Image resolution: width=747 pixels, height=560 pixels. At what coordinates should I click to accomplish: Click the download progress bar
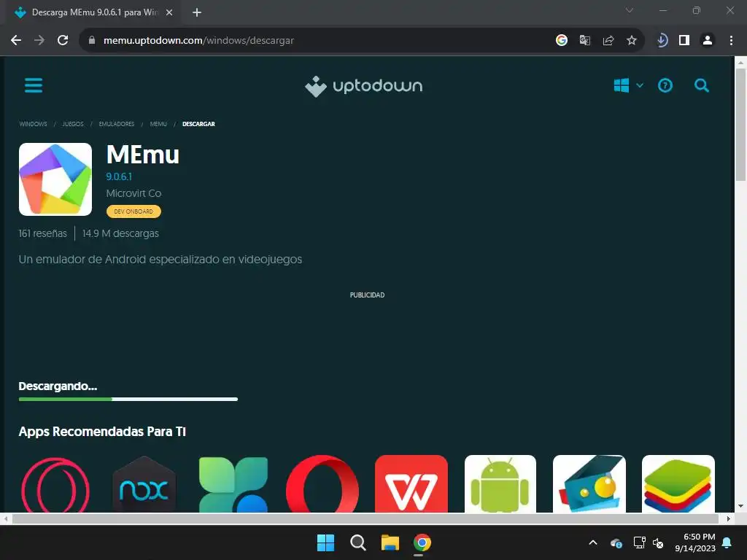point(128,399)
